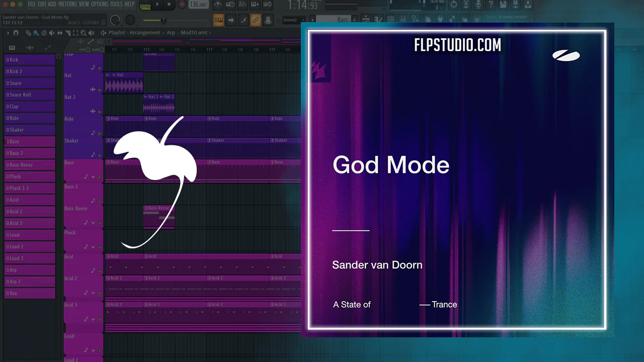Toggle the overdub recording icon

(x=255, y=5)
